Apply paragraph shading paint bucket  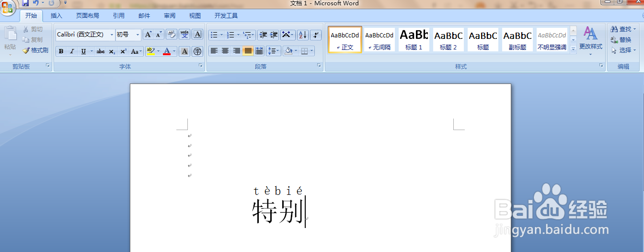(288, 50)
